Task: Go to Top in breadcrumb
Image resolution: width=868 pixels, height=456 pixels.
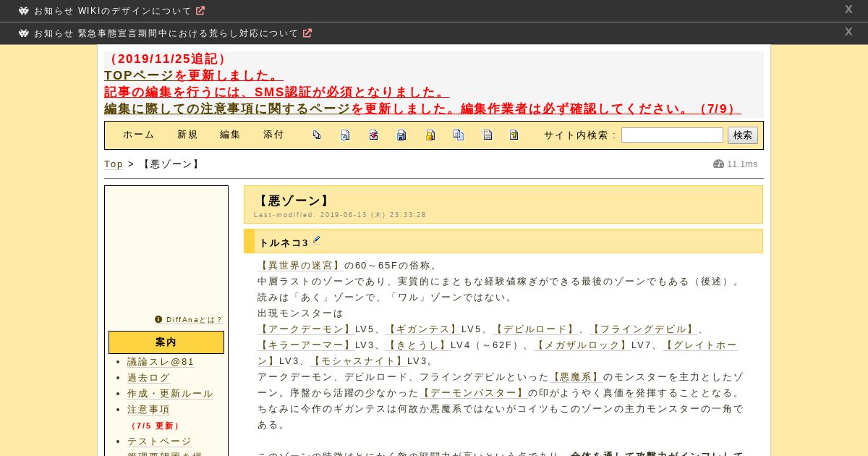Action: pyautogui.click(x=114, y=164)
